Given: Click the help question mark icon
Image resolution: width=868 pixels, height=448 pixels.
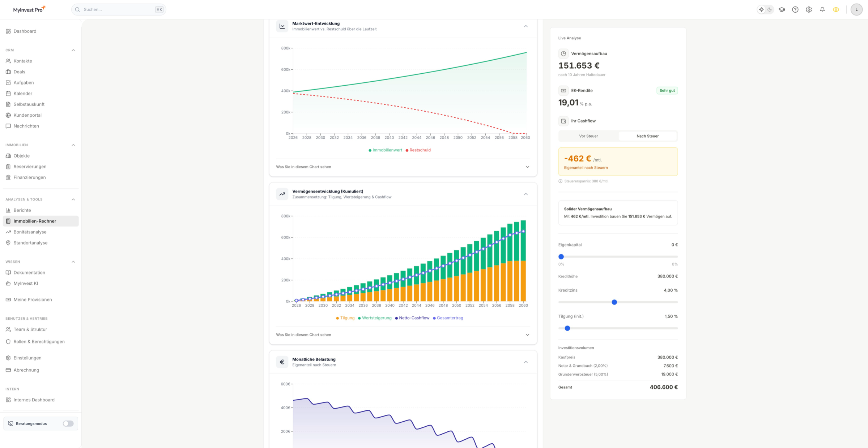Looking at the screenshot, I should 795,10.
